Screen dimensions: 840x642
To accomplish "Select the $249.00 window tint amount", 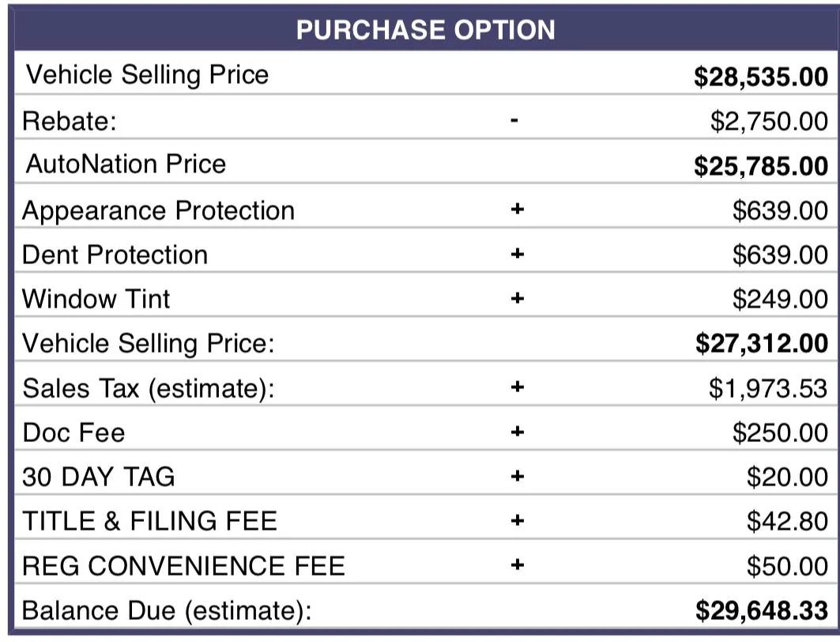I will tap(779, 299).
